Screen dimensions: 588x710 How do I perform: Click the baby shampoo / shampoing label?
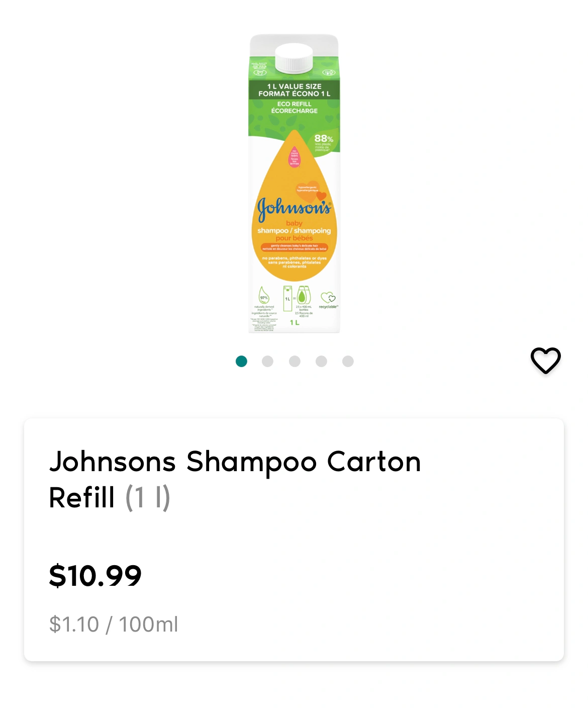294,230
